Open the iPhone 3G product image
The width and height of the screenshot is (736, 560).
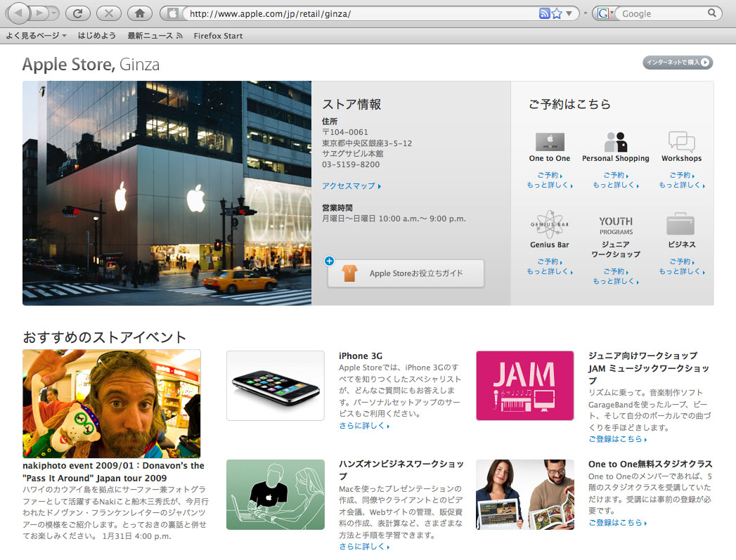click(x=276, y=386)
